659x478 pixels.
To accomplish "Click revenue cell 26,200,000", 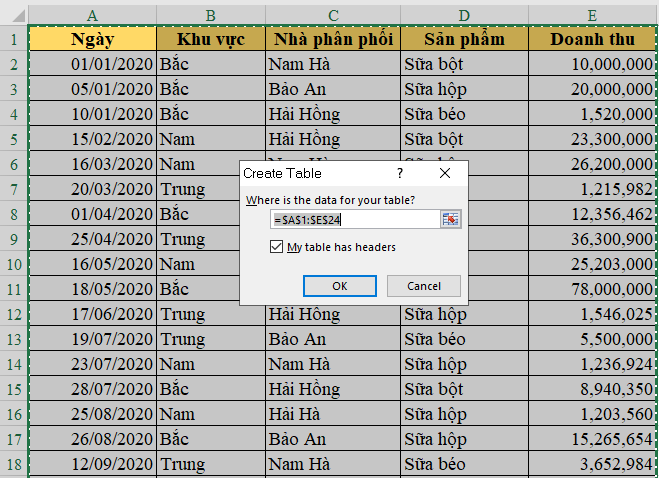I will click(593, 164).
